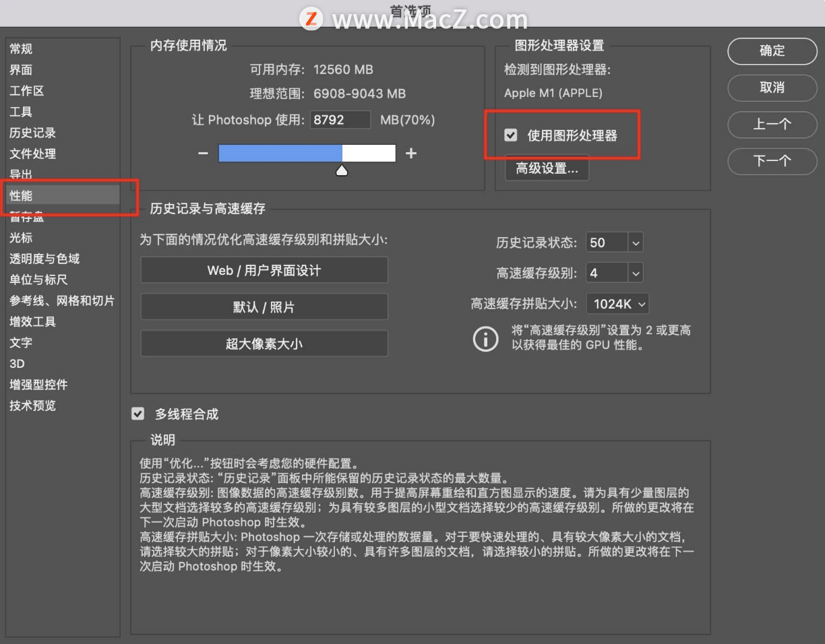Image resolution: width=825 pixels, height=644 pixels.
Task: Click the Apple M1 (APPLE) text
Action: tap(553, 93)
